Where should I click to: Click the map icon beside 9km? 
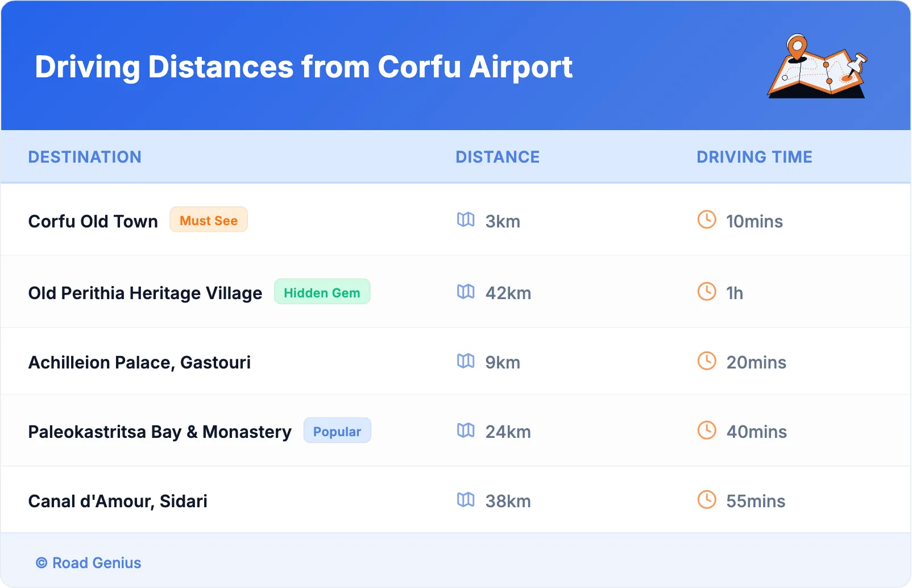[x=466, y=361]
